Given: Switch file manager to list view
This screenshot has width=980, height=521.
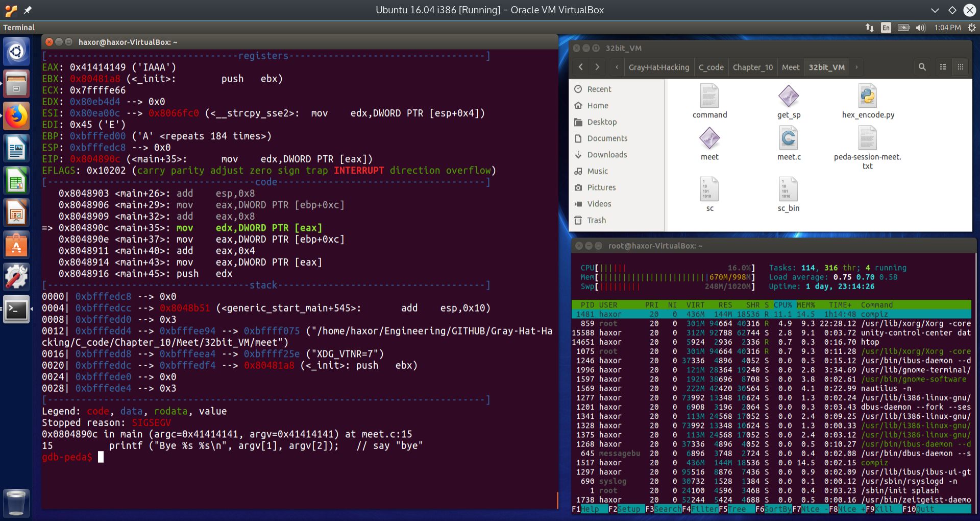Looking at the screenshot, I should (943, 67).
